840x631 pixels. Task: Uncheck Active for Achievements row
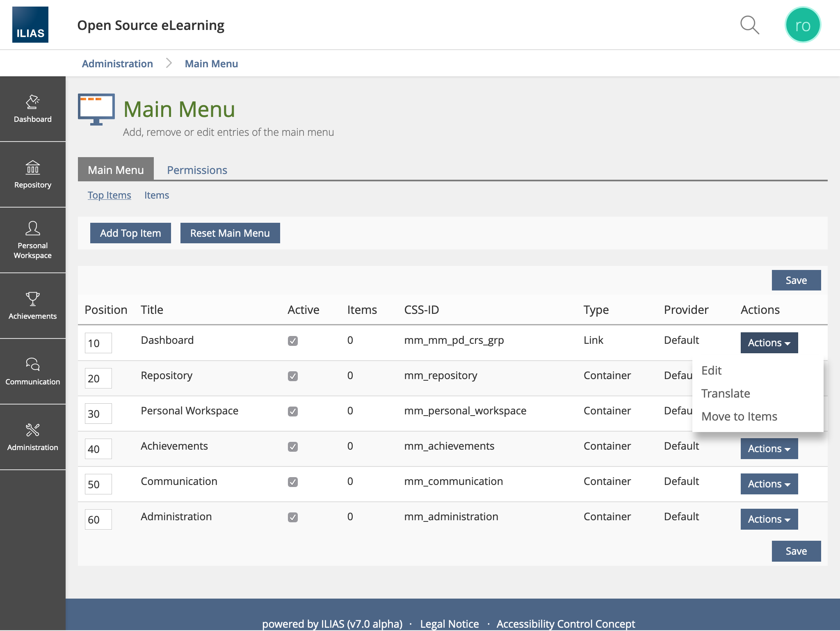pyautogui.click(x=292, y=447)
